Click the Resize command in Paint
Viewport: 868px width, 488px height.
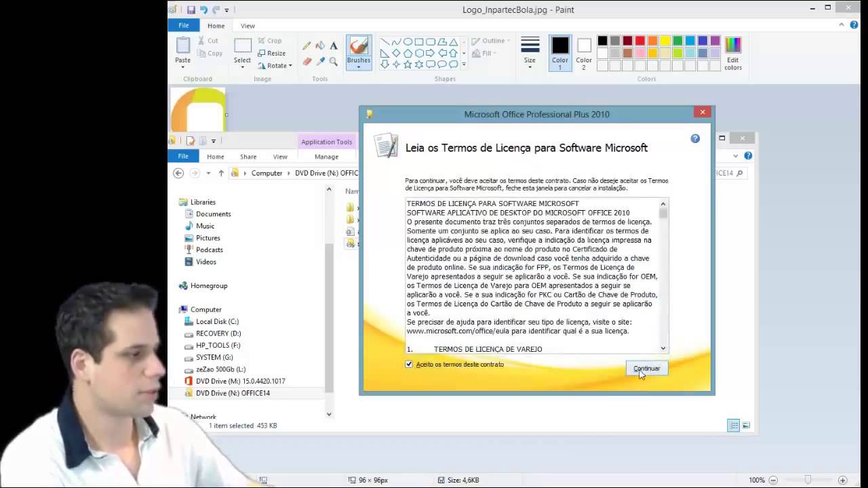(x=271, y=53)
